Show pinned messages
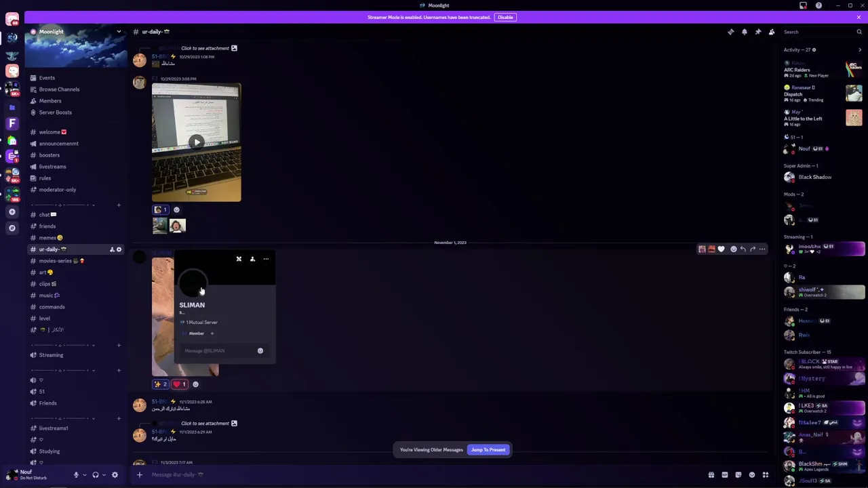 click(757, 32)
